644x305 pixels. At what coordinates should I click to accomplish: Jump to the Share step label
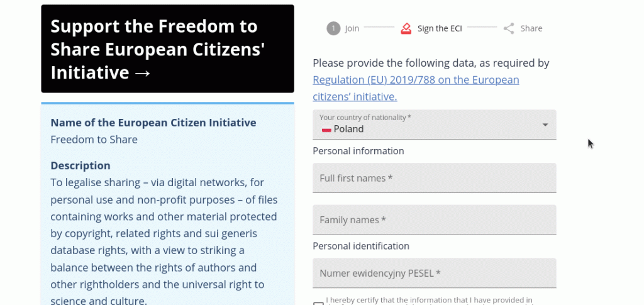531,28
